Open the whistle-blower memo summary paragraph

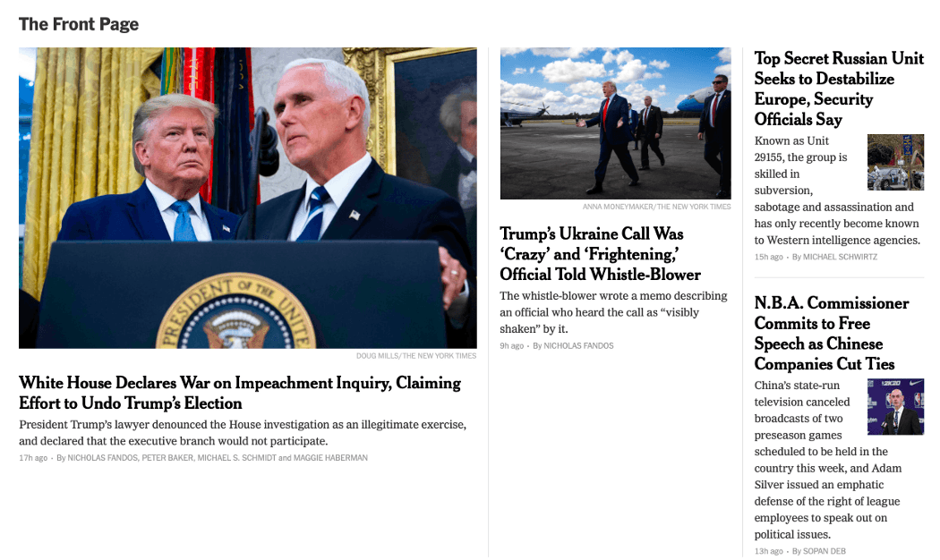[613, 312]
